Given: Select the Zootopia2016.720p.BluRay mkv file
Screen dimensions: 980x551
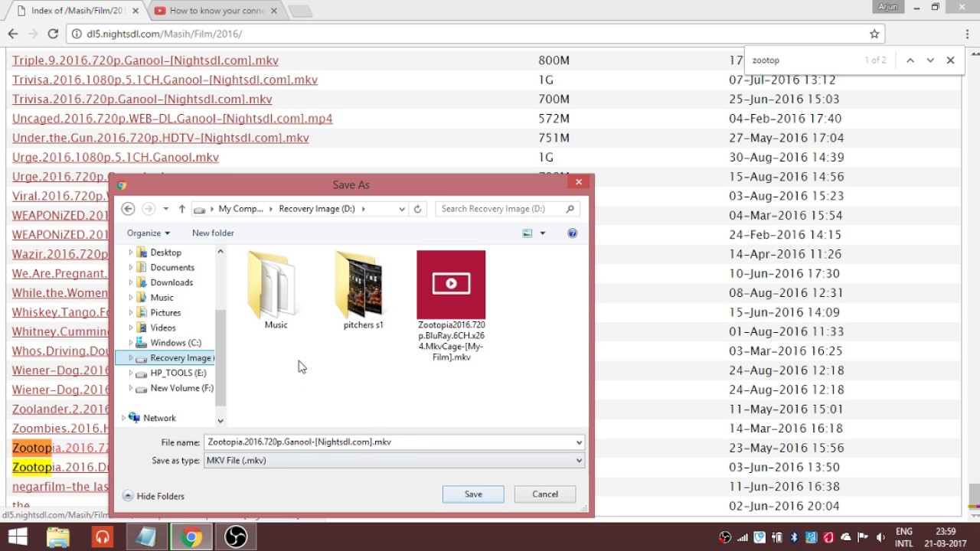Looking at the screenshot, I should (451, 305).
